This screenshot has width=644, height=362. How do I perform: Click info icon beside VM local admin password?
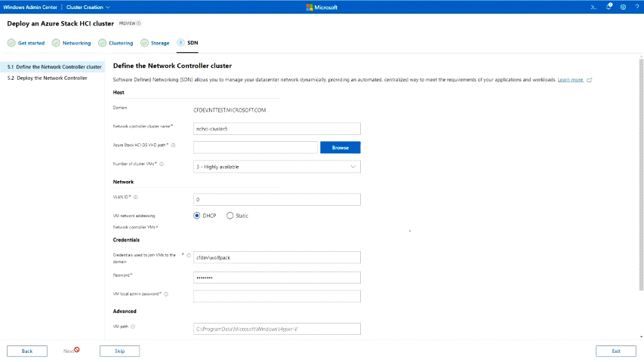[x=166, y=294]
